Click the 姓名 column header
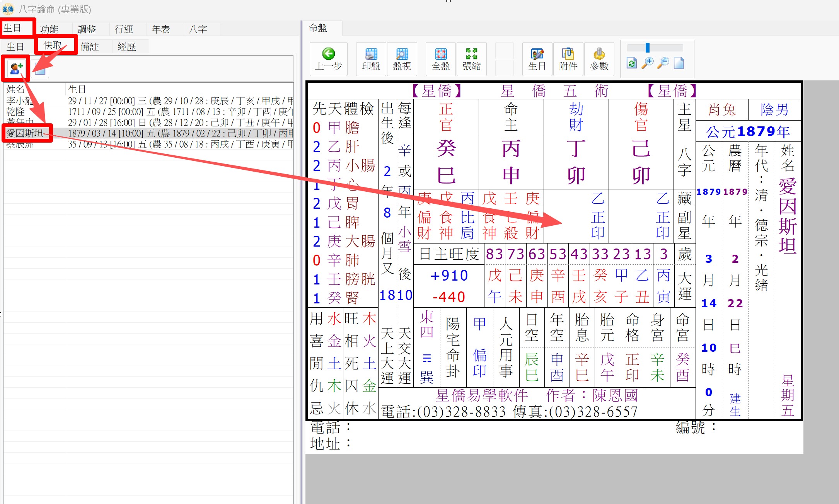The height and width of the screenshot is (504, 839). coord(15,89)
